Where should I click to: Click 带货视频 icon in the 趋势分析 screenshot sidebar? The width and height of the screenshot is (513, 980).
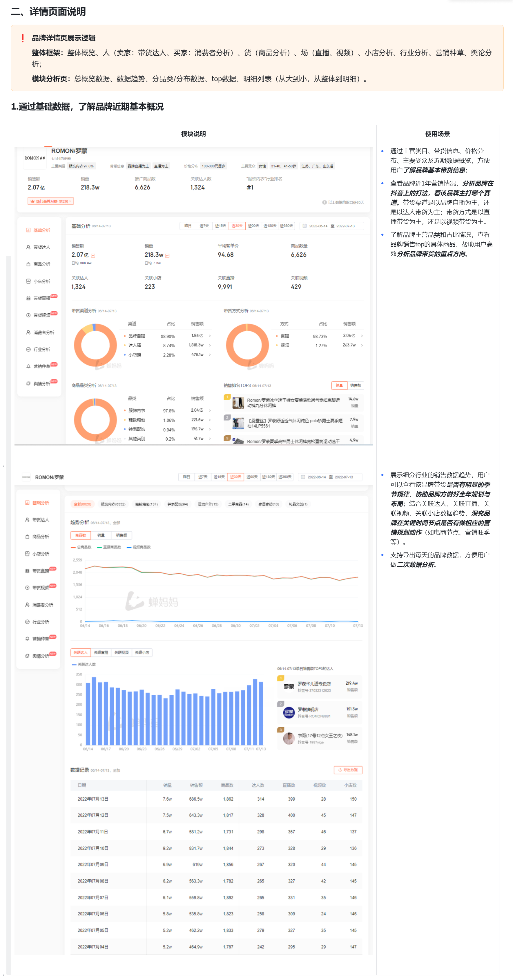pyautogui.click(x=27, y=587)
